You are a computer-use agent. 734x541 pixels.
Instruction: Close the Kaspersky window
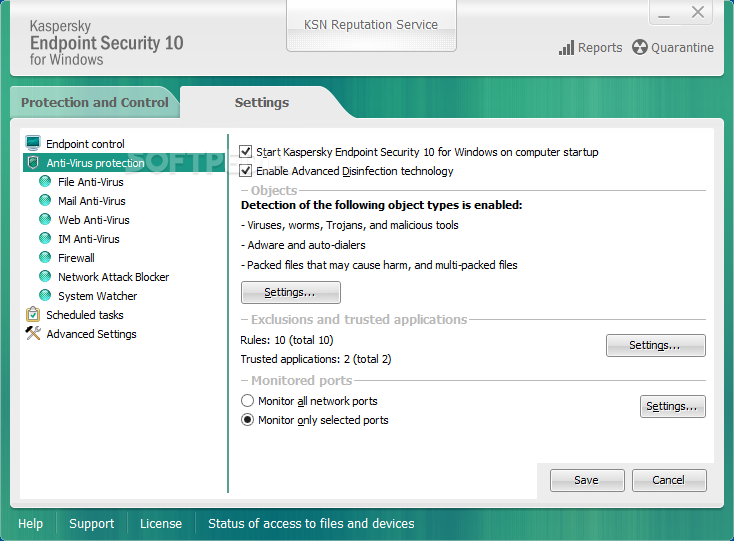pos(697,12)
